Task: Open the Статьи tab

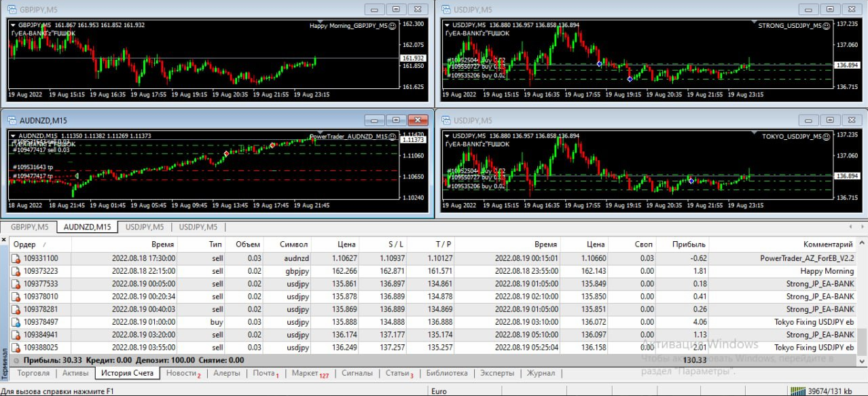Action: 399,373
